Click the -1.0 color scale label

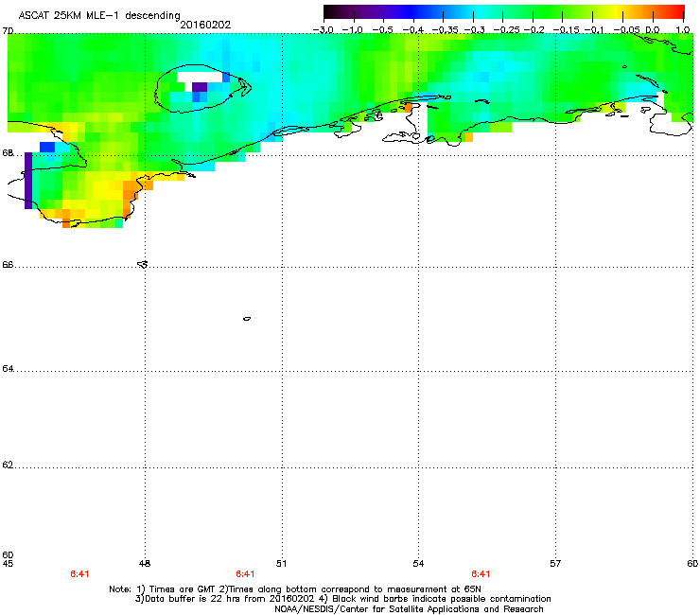click(x=352, y=30)
